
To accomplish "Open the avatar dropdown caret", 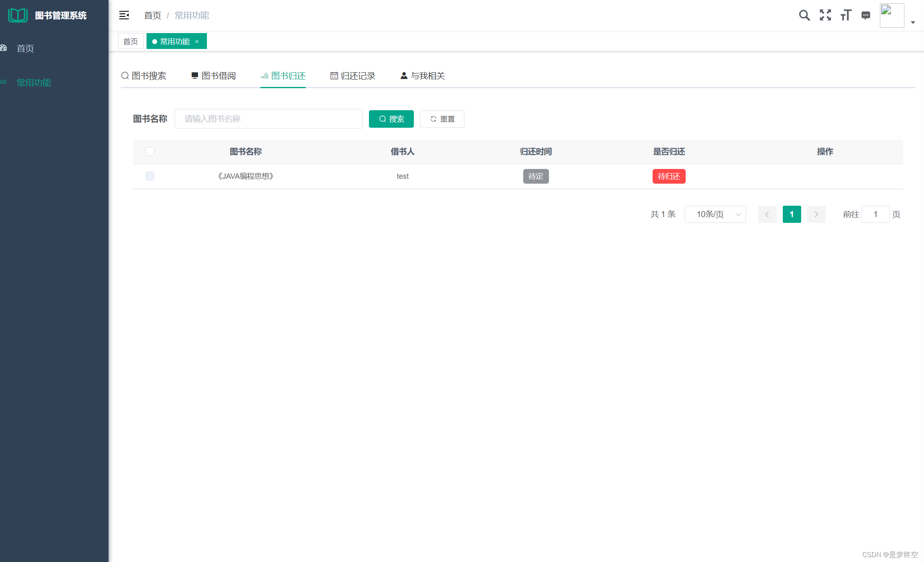I will pyautogui.click(x=913, y=22).
